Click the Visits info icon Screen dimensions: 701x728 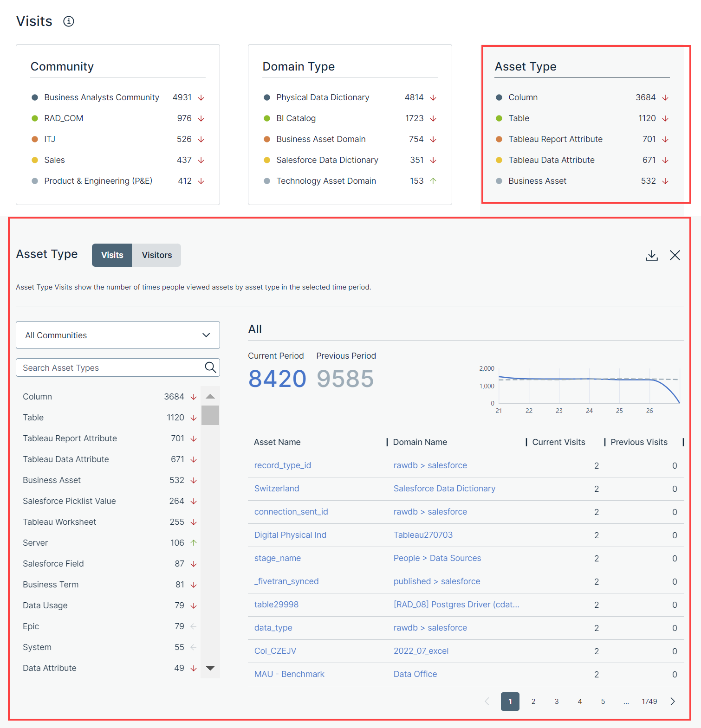pos(69,21)
